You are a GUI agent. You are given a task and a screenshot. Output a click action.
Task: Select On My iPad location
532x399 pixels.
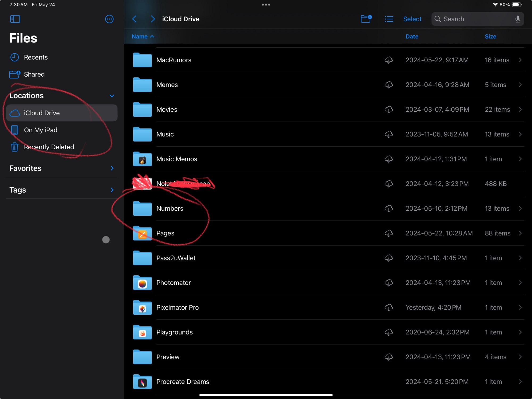pyautogui.click(x=62, y=130)
